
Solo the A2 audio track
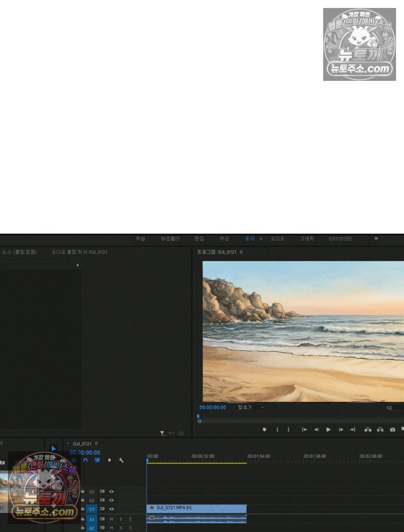pyautogui.click(x=121, y=528)
